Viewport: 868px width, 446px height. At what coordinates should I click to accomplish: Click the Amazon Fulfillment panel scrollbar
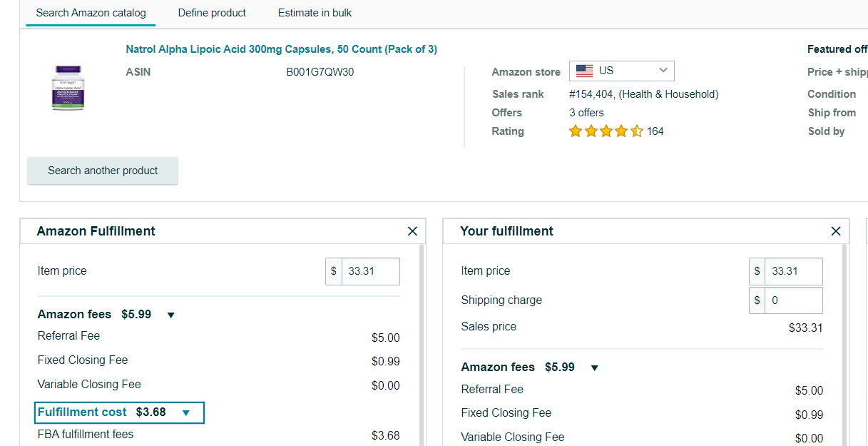[x=422, y=345]
